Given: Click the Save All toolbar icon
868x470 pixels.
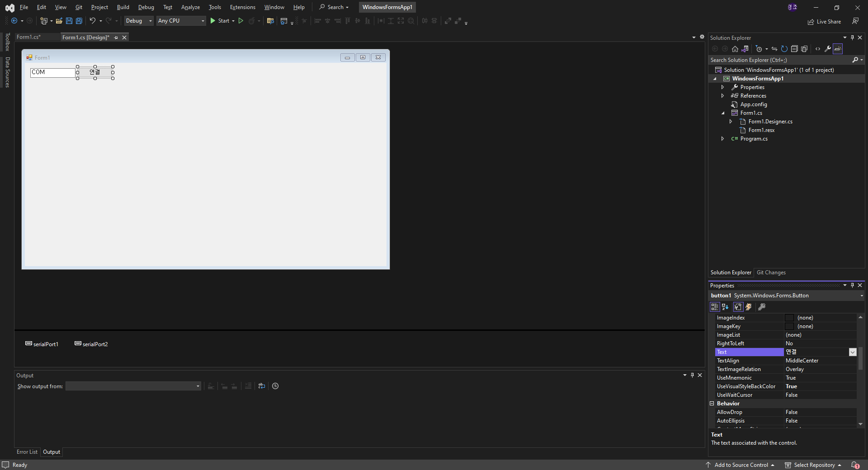Looking at the screenshot, I should pyautogui.click(x=79, y=21).
